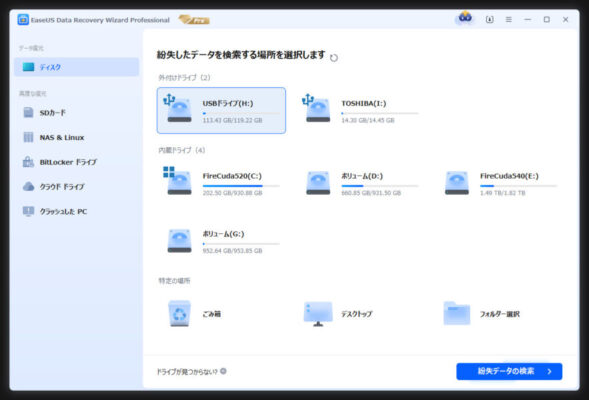Refresh the drive list with reload icon

pos(334,57)
